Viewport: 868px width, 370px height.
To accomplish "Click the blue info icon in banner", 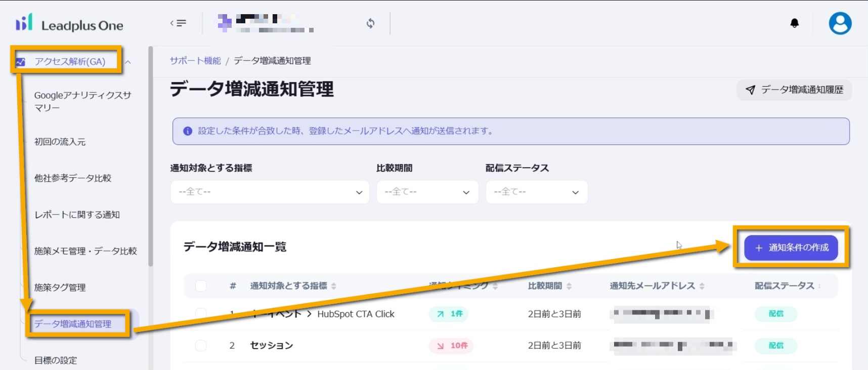I will coord(188,131).
